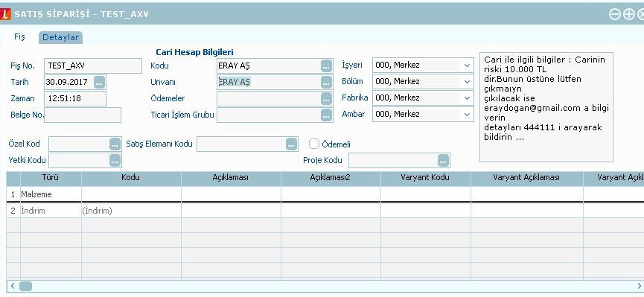
Task: Click the Varyant Kodu column header
Action: coord(426,178)
